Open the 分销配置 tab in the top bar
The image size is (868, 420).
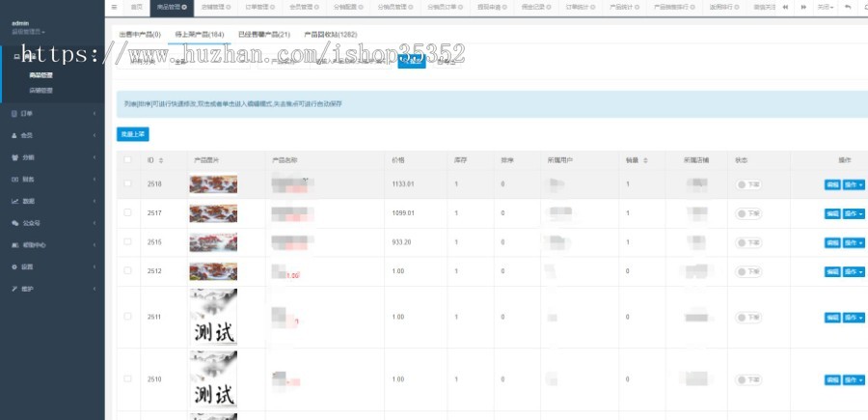click(348, 8)
